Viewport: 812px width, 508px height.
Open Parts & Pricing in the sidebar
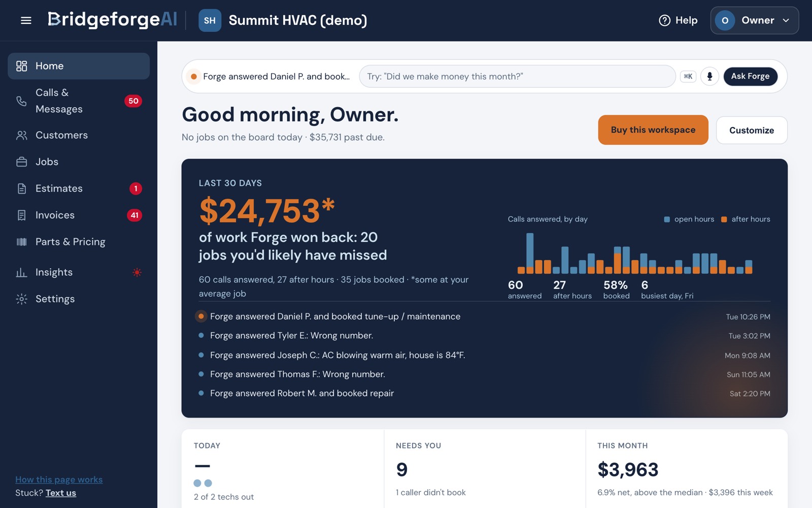pos(79,242)
